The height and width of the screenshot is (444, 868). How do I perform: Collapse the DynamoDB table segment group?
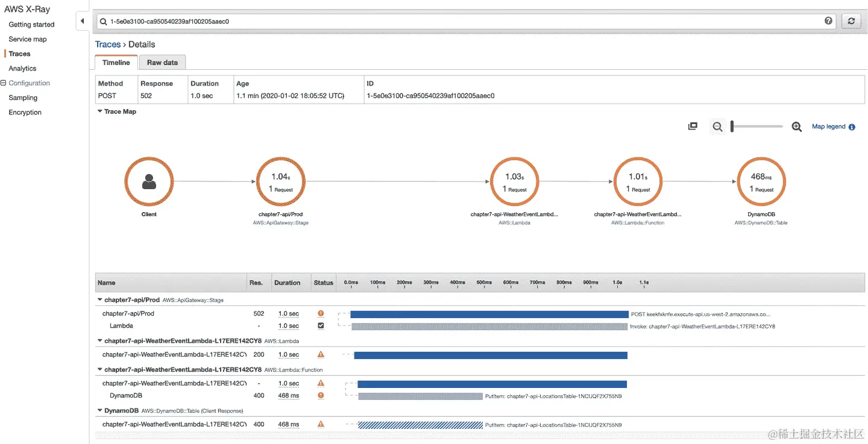(x=99, y=411)
